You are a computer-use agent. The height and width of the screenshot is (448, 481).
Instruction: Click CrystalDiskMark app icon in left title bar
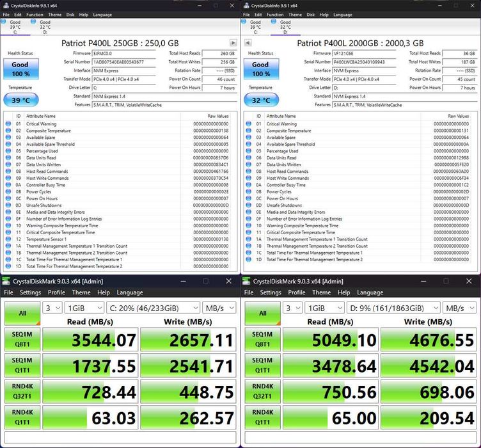click(x=6, y=281)
